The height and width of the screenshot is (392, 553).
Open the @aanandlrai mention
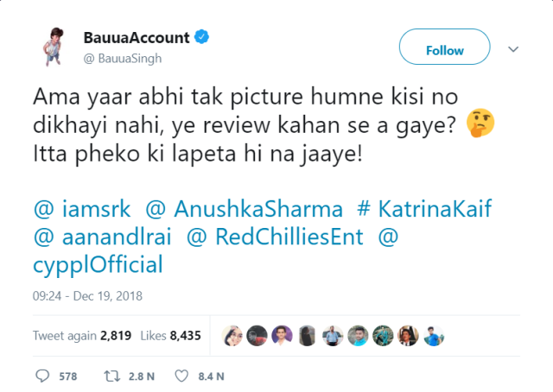tap(102, 237)
